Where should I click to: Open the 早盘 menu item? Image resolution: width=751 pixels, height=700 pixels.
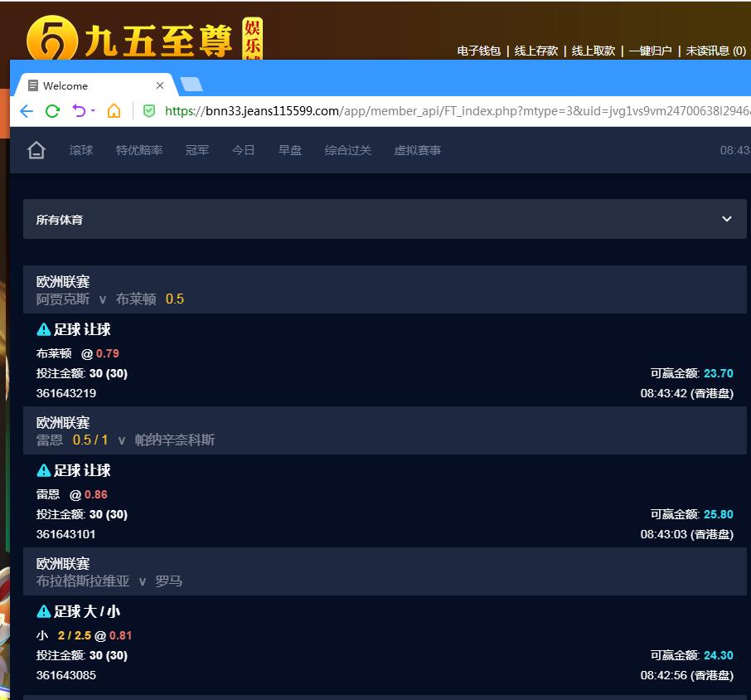(x=290, y=150)
